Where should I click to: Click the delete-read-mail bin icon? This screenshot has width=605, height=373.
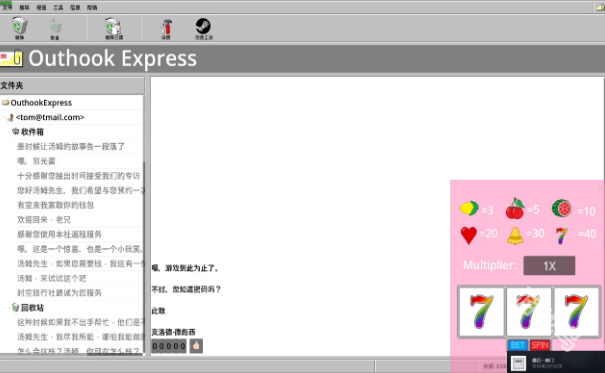[x=113, y=26]
